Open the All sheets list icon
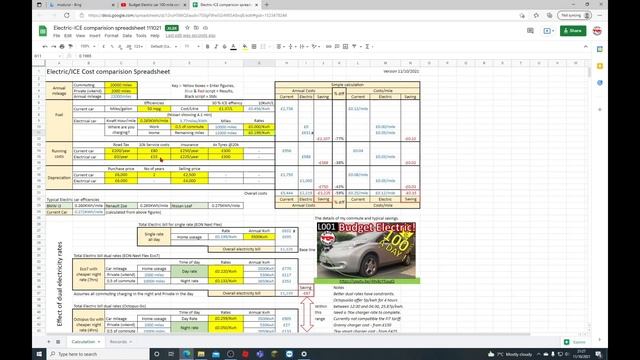The height and width of the screenshot is (360, 640). pyautogui.click(x=58, y=342)
